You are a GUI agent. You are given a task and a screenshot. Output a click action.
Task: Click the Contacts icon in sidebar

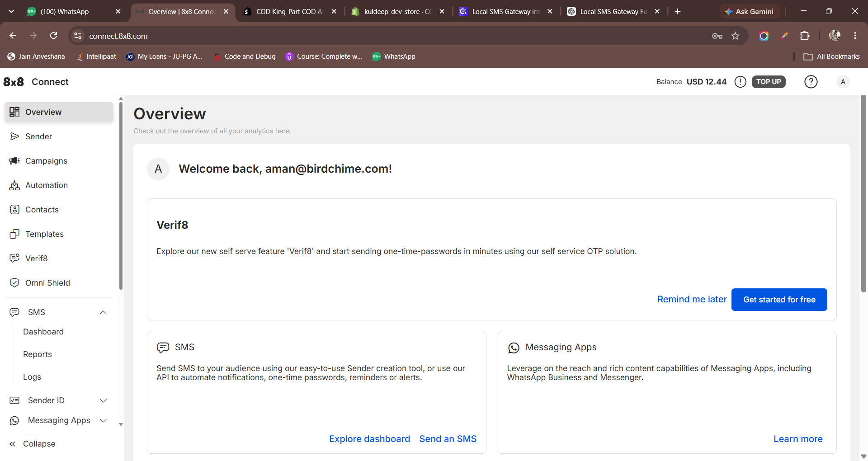point(14,210)
